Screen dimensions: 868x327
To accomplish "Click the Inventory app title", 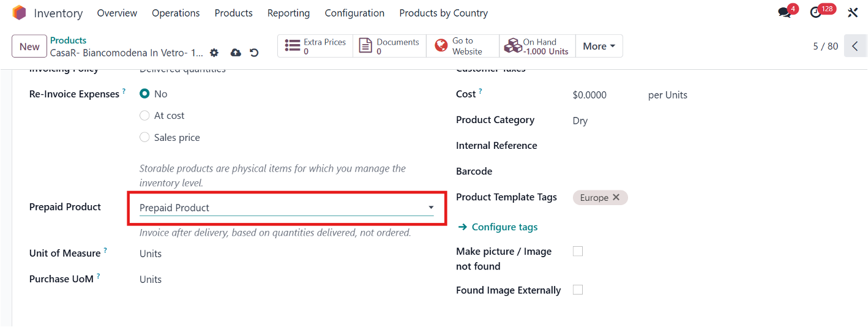I will (x=58, y=13).
